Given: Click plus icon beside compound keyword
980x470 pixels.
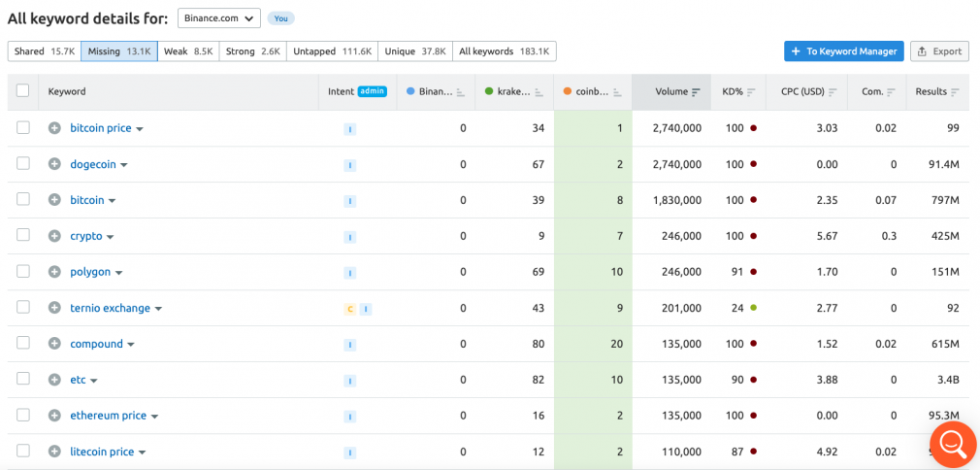Looking at the screenshot, I should pyautogui.click(x=55, y=344).
